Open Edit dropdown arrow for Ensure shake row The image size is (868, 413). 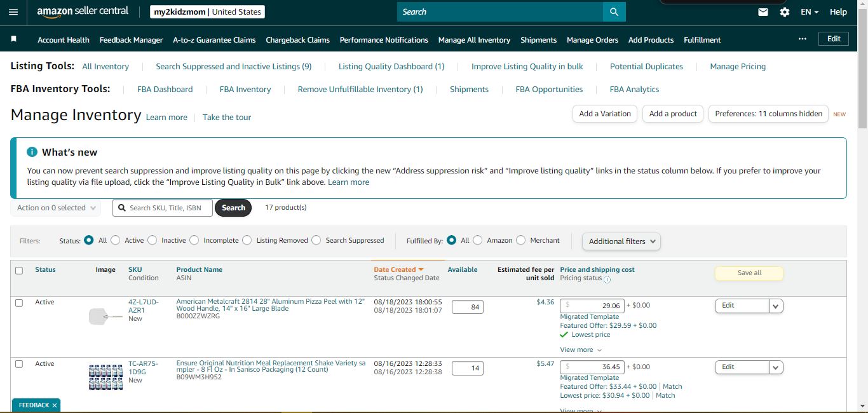point(776,367)
